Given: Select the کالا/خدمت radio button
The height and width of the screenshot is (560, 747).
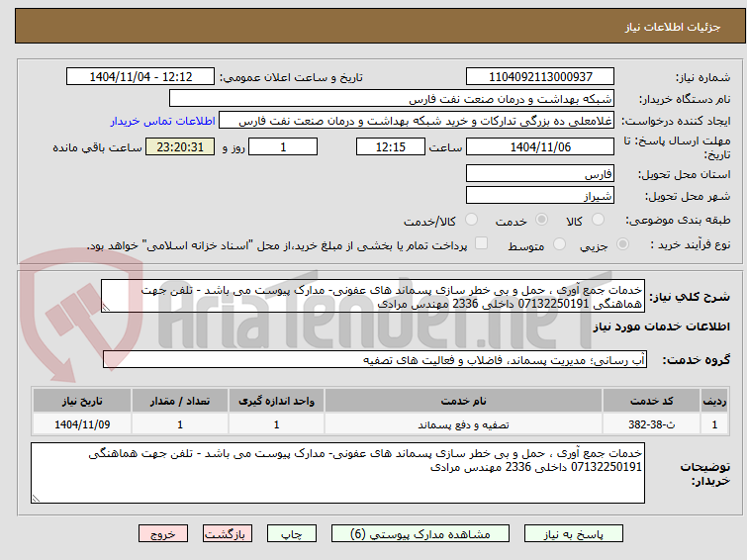Looking at the screenshot, I should coord(471,220).
